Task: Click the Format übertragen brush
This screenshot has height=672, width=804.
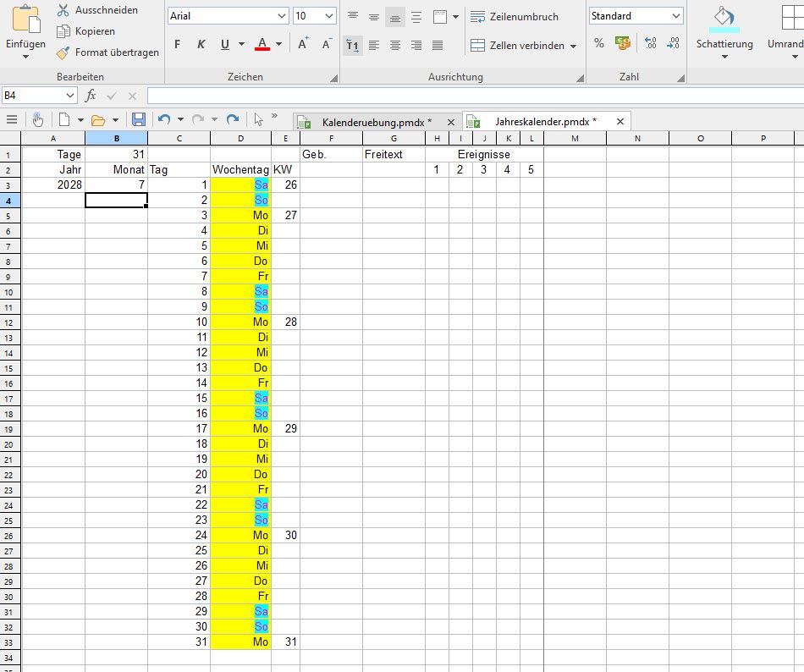Action: tap(63, 52)
